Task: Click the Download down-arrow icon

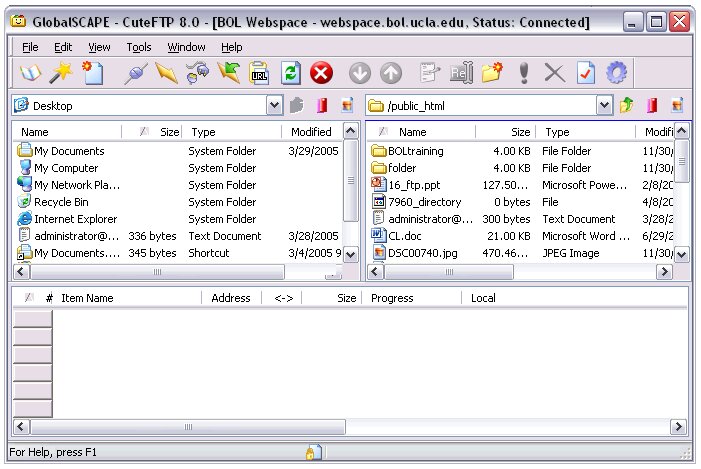Action: tap(360, 73)
